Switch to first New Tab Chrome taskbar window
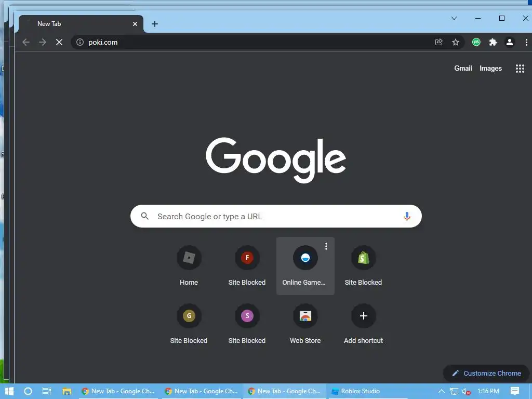532x399 pixels. (x=118, y=391)
